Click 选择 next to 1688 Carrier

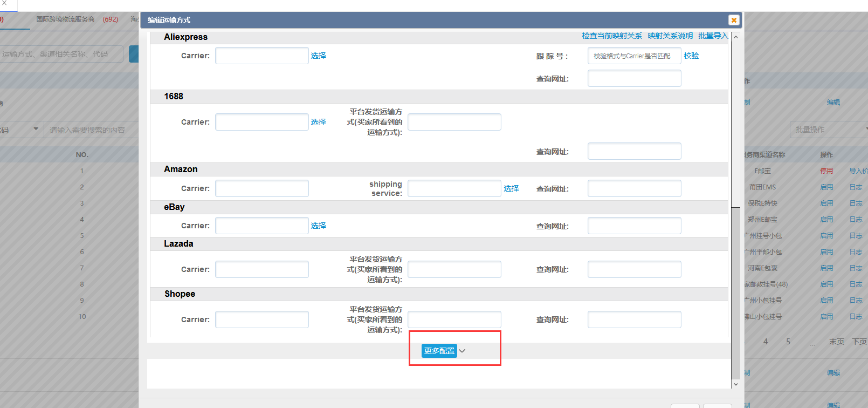(x=318, y=122)
